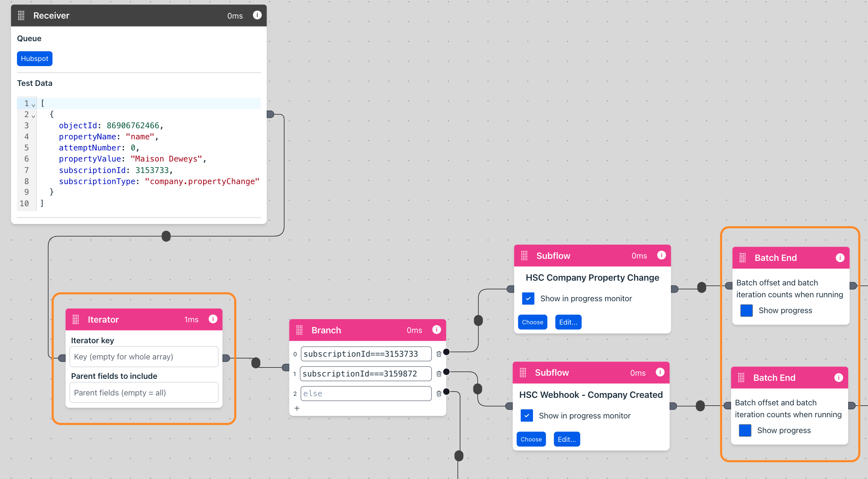Add a new branch condition with the plus
The height and width of the screenshot is (479, 868).
coord(297,408)
